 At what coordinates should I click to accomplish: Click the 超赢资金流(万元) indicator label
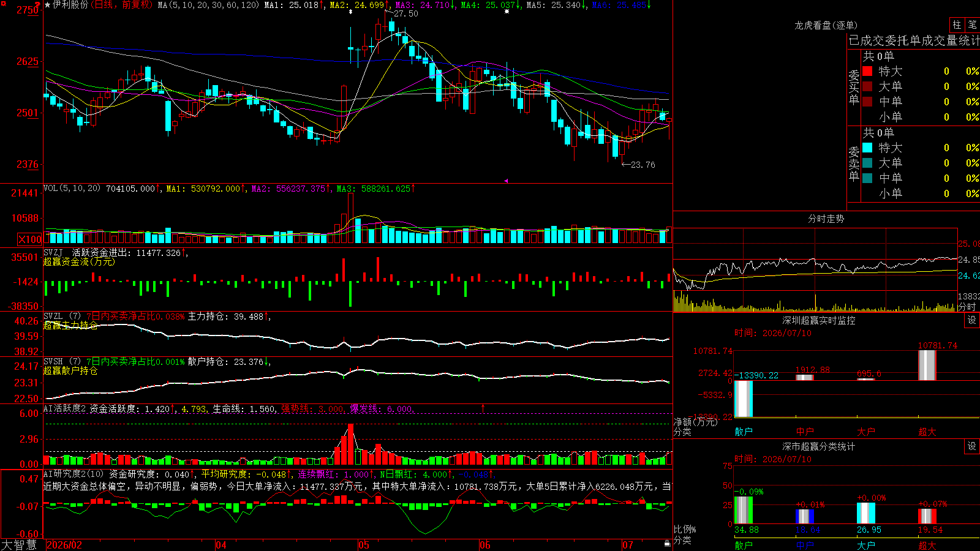[x=79, y=261]
